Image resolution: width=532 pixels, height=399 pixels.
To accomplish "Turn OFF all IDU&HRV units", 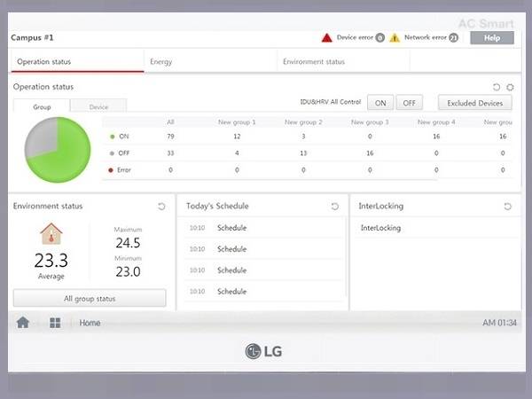I will point(409,103).
